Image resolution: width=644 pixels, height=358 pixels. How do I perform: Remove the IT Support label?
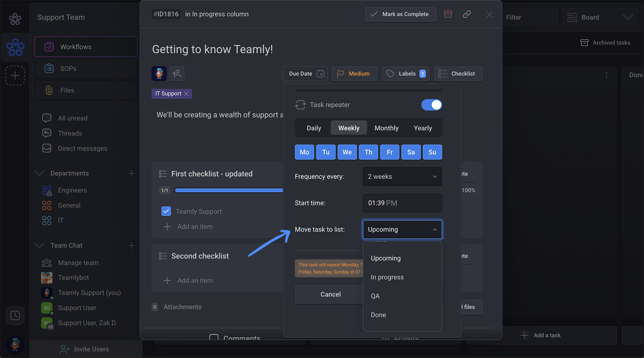pos(186,94)
